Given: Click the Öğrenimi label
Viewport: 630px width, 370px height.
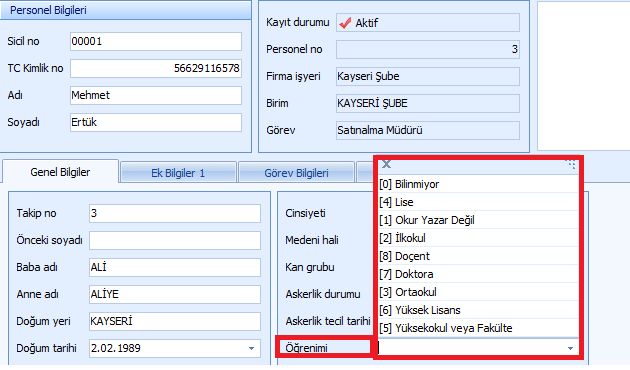Looking at the screenshot, I should [x=307, y=348].
